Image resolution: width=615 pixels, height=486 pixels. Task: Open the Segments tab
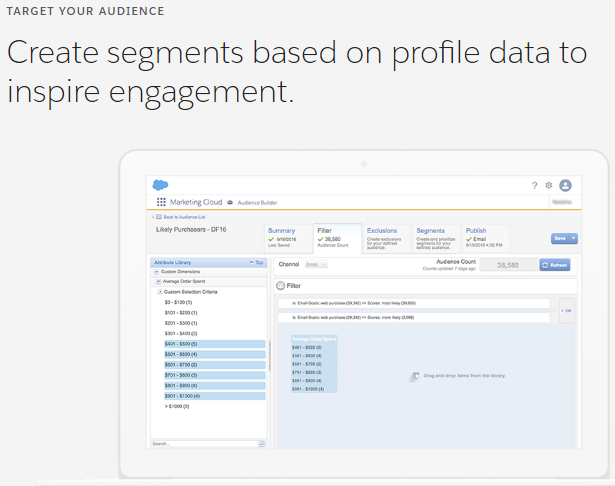(431, 231)
